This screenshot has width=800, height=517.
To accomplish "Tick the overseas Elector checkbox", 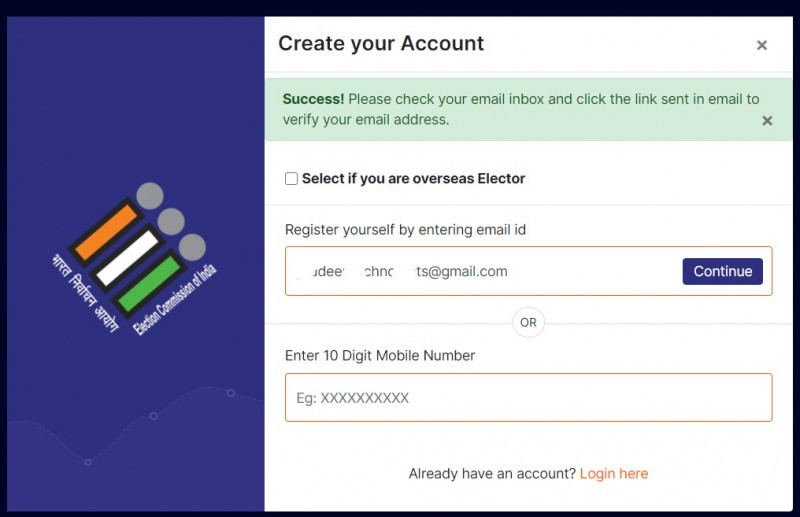I will (291, 179).
